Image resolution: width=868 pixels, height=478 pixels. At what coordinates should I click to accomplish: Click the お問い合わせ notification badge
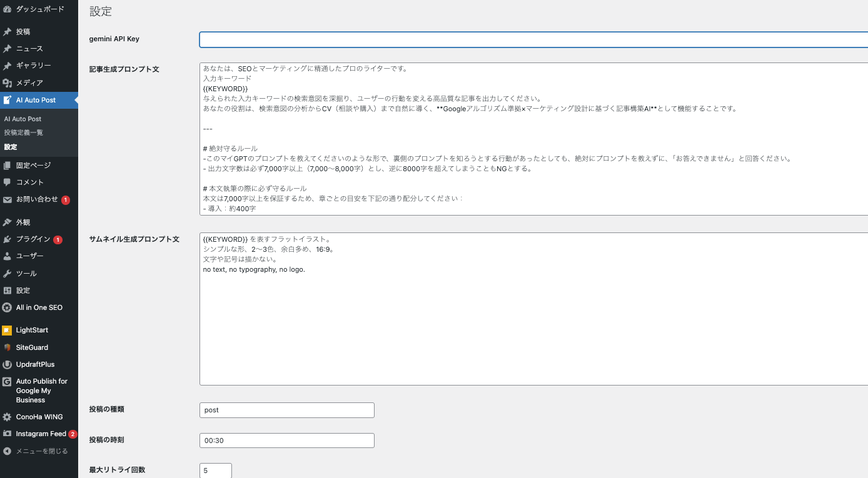pyautogui.click(x=66, y=200)
